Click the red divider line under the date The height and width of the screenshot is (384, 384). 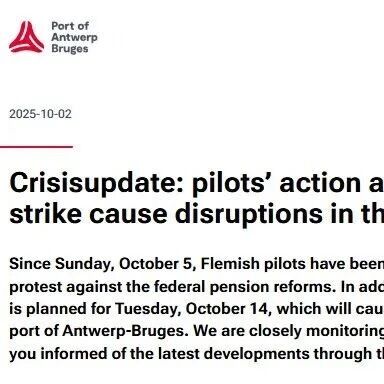(36, 146)
